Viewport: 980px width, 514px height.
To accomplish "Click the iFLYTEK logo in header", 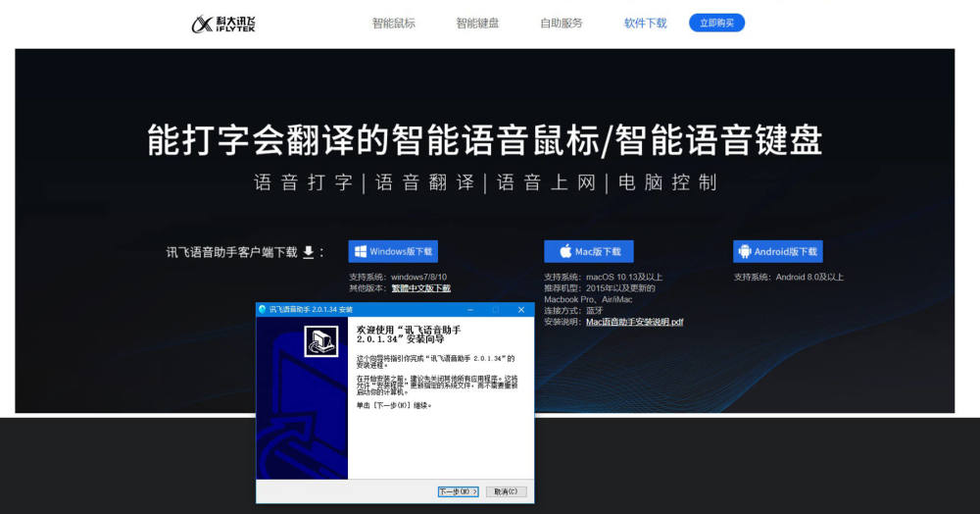I will 223,24.
